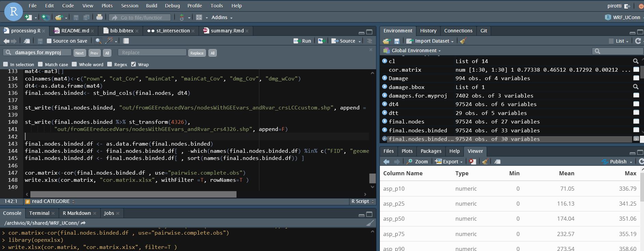Click the sign out icon next to pirotti
644x251 pixels.
pos(627,6)
